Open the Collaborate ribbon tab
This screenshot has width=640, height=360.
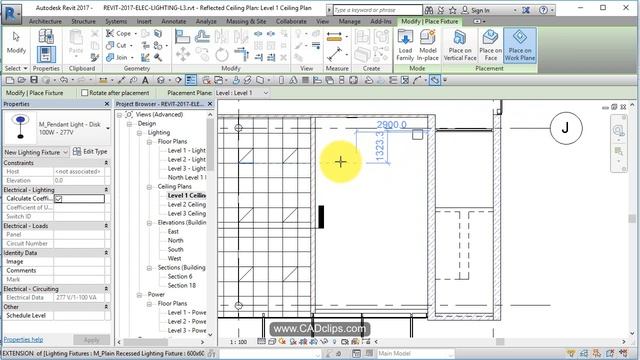pyautogui.click(x=291, y=21)
